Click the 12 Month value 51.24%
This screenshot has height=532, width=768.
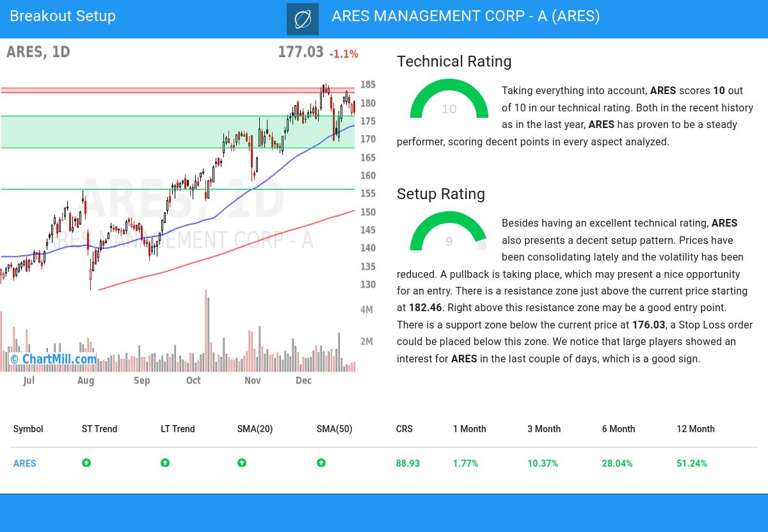pyautogui.click(x=692, y=463)
